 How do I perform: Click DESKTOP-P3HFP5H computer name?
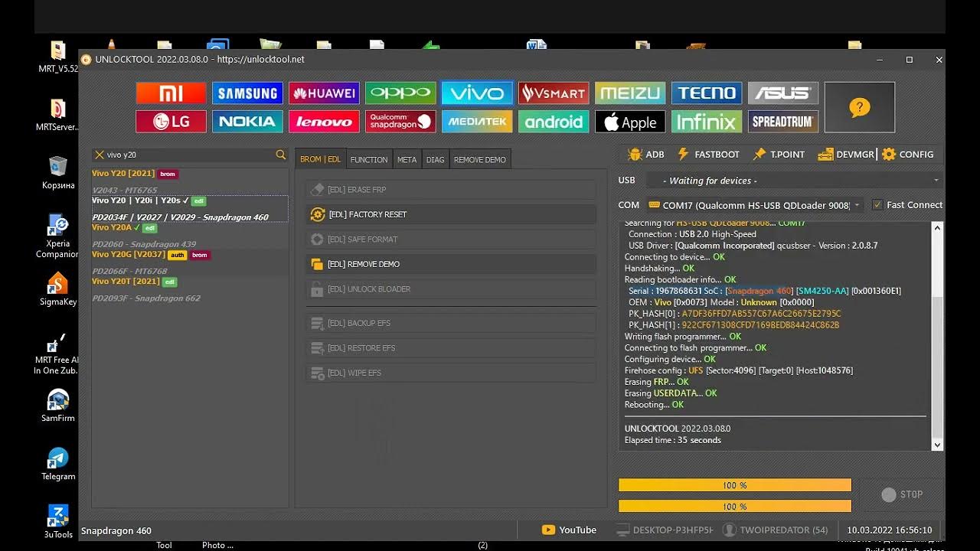pyautogui.click(x=665, y=530)
